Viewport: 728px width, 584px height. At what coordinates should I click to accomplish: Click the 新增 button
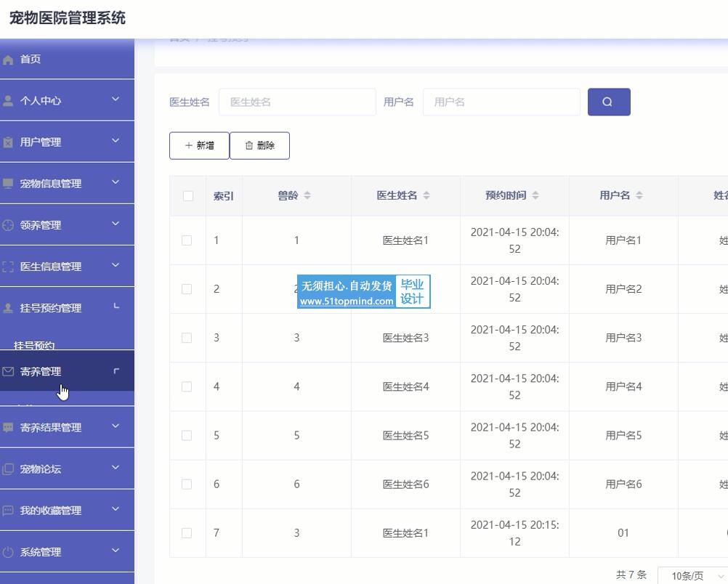199,145
